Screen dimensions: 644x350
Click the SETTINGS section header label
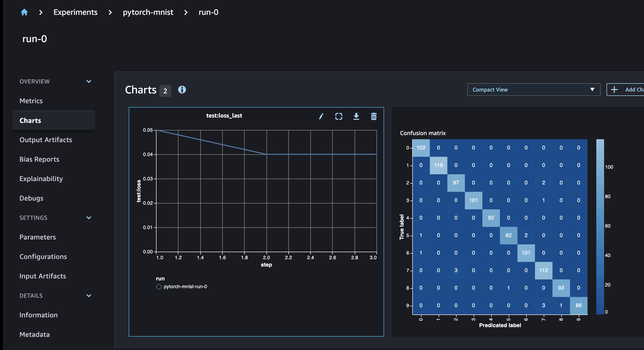tap(33, 218)
